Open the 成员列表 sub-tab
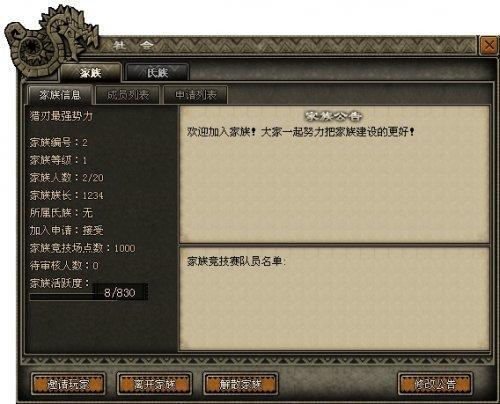 [x=128, y=95]
